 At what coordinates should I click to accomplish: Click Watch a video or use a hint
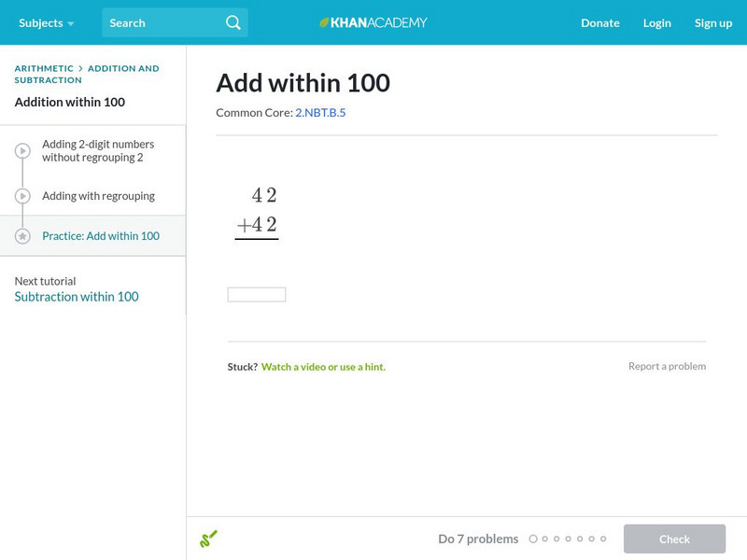(x=323, y=367)
